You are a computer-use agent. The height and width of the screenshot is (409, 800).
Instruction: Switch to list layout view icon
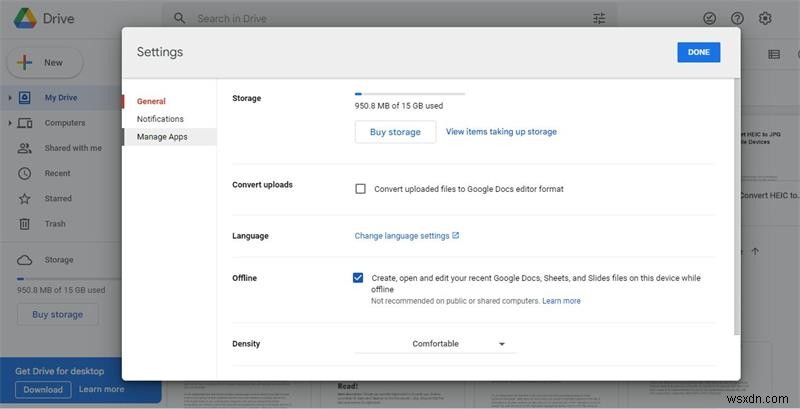pos(774,54)
